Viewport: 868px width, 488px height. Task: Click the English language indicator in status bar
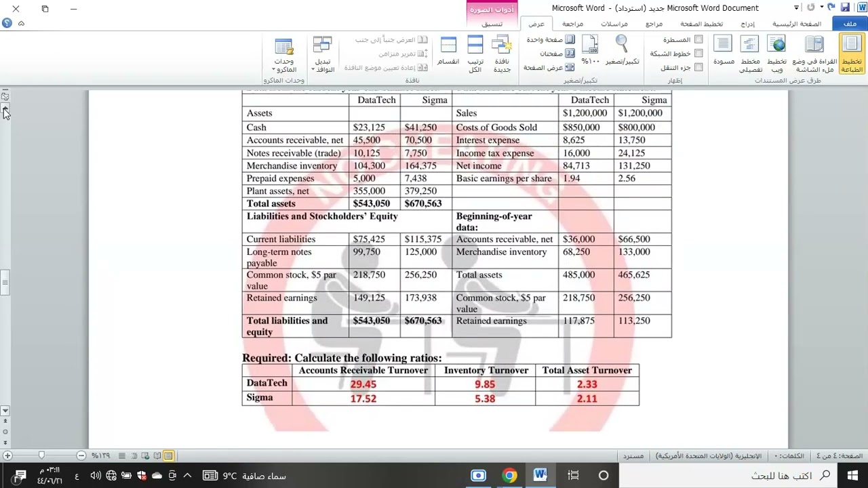(x=709, y=456)
